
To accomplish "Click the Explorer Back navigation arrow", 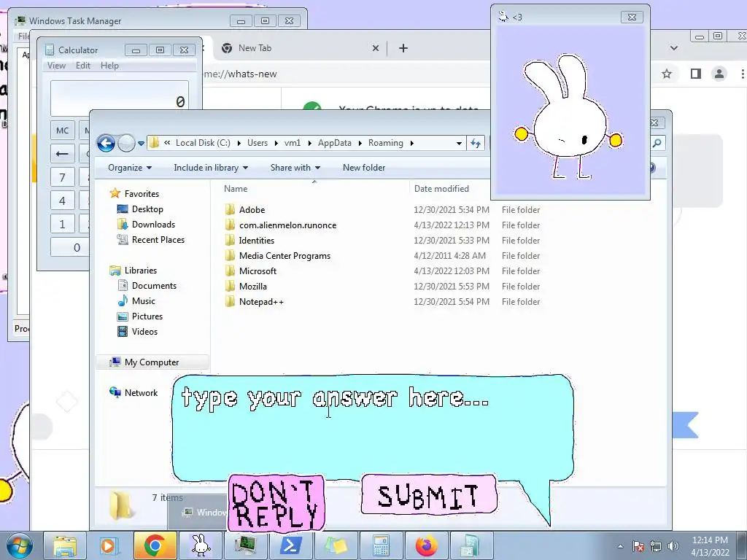I will pyautogui.click(x=106, y=143).
